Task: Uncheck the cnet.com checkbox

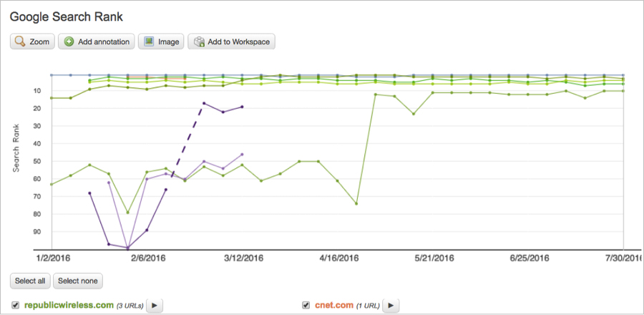Action: tap(306, 305)
